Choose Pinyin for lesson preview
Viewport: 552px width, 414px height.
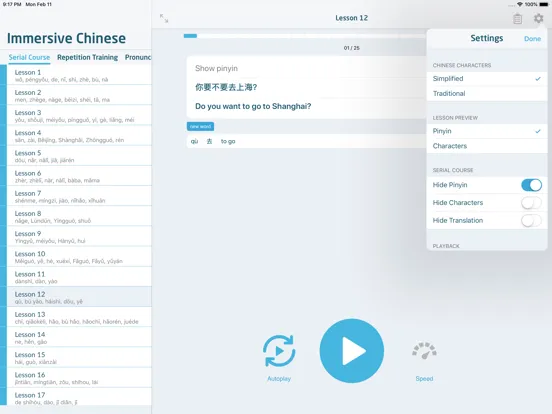click(x=487, y=131)
